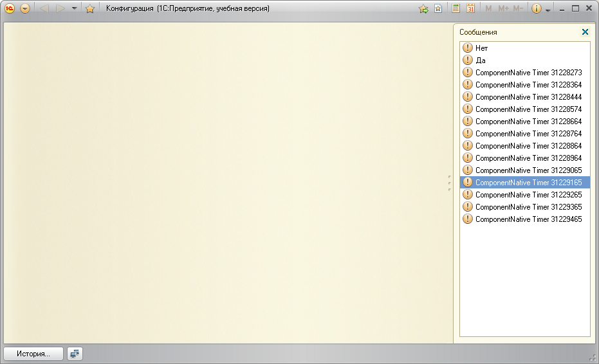Image resolution: width=599 pixels, height=364 pixels.
Task: Open the История... button
Action: (33, 354)
